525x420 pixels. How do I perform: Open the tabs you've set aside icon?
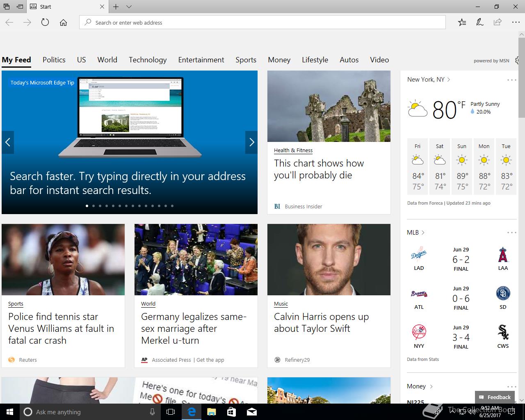tap(6, 7)
